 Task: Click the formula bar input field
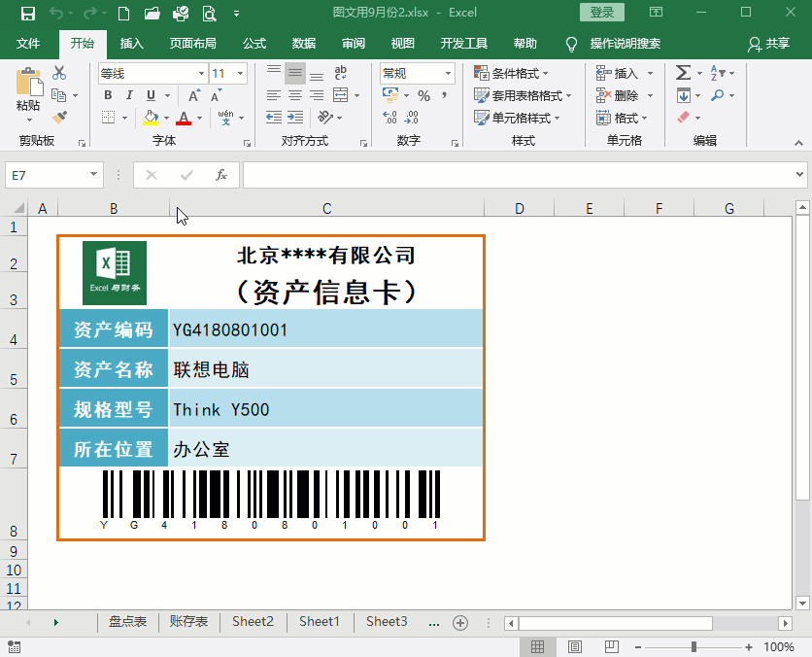(x=518, y=175)
